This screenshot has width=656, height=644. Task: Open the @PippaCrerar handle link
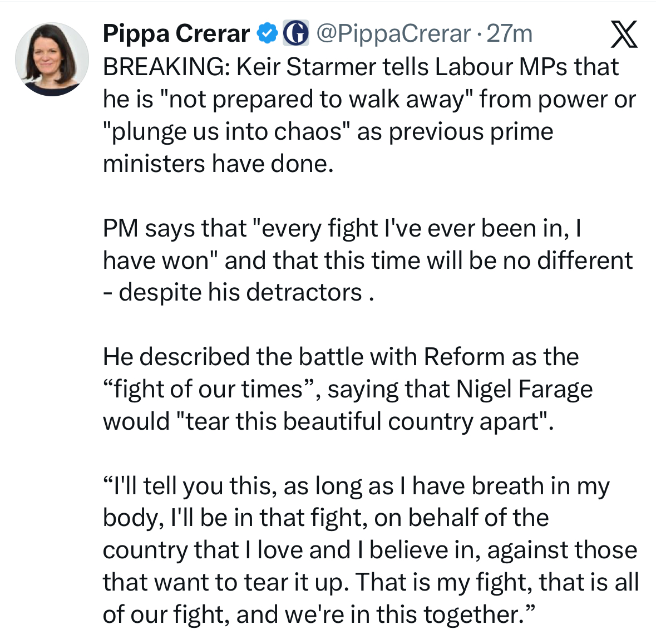click(393, 34)
